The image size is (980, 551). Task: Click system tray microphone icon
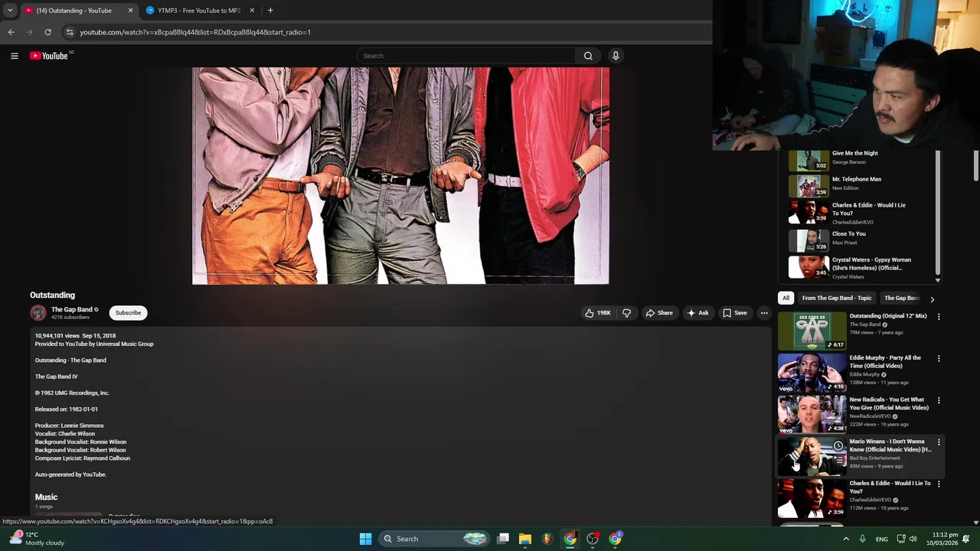coord(862,539)
